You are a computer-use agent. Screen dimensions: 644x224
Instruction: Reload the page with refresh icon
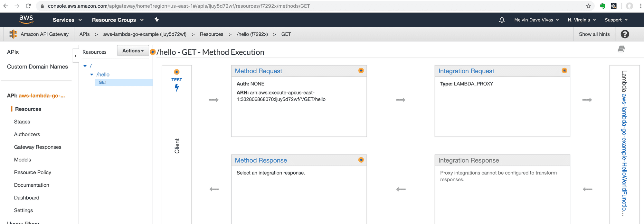coord(28,6)
